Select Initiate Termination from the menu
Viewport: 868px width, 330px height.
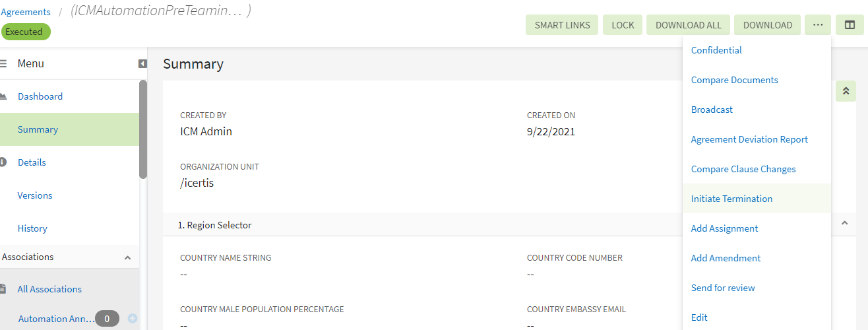[x=731, y=199]
